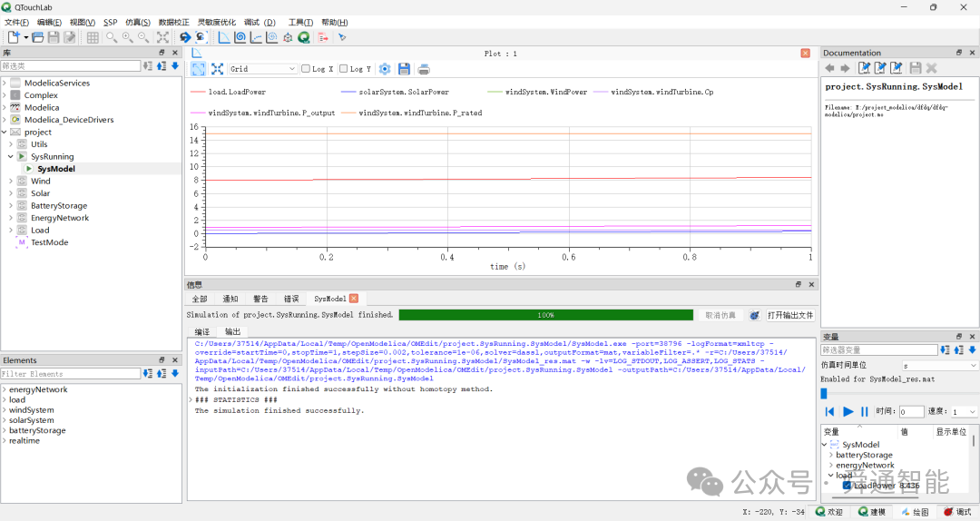Click first edit-document icon in Documentation panel
This screenshot has width=980, height=521.
[865, 67]
